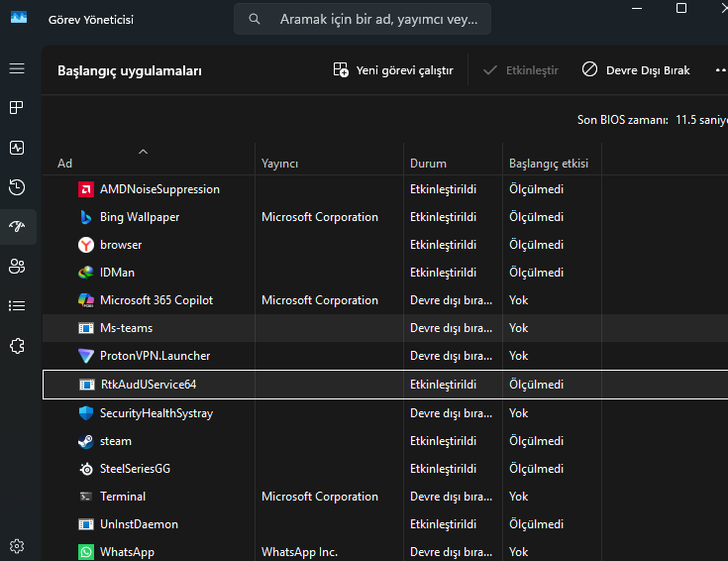Click the Devre Dışı Bırak button
The image size is (728, 561).
[x=636, y=70]
